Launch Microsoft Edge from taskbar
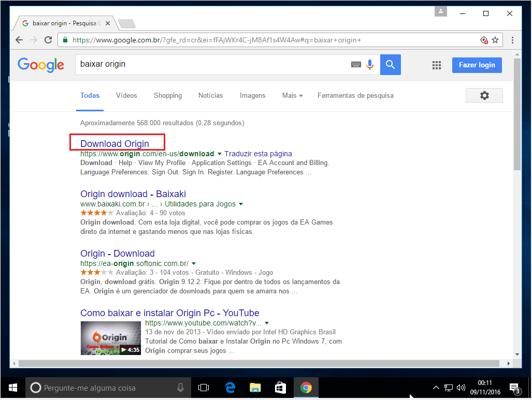Screen dimensions: 532x400 click(x=230, y=388)
